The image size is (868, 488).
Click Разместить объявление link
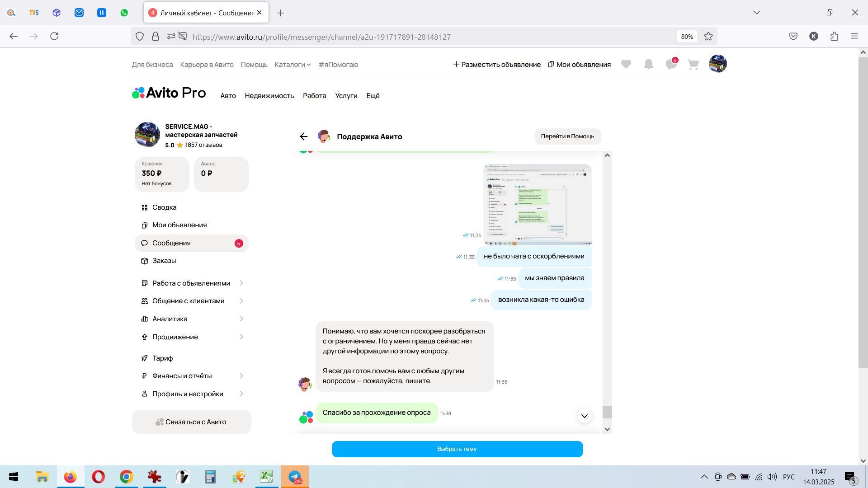click(497, 65)
